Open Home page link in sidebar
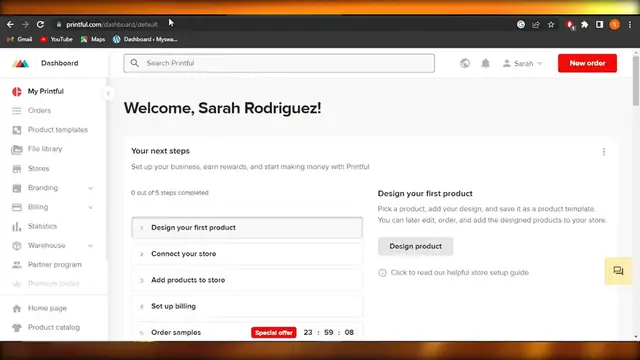Screen dimensions: 640x360 47,308
